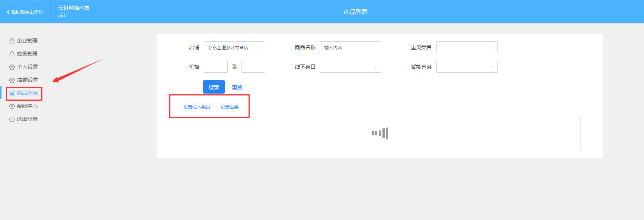The width and height of the screenshot is (644, 220).
Task: Click the 重置 reset link
Action: [237, 87]
